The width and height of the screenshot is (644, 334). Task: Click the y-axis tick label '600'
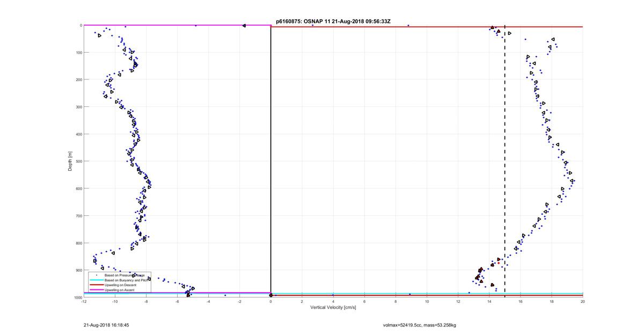pyautogui.click(x=78, y=188)
